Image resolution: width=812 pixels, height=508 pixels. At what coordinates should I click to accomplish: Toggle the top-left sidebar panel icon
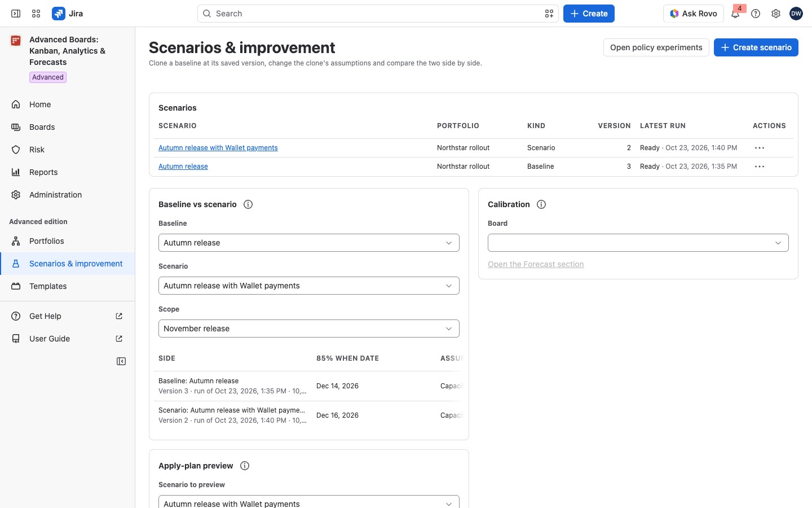[16, 14]
